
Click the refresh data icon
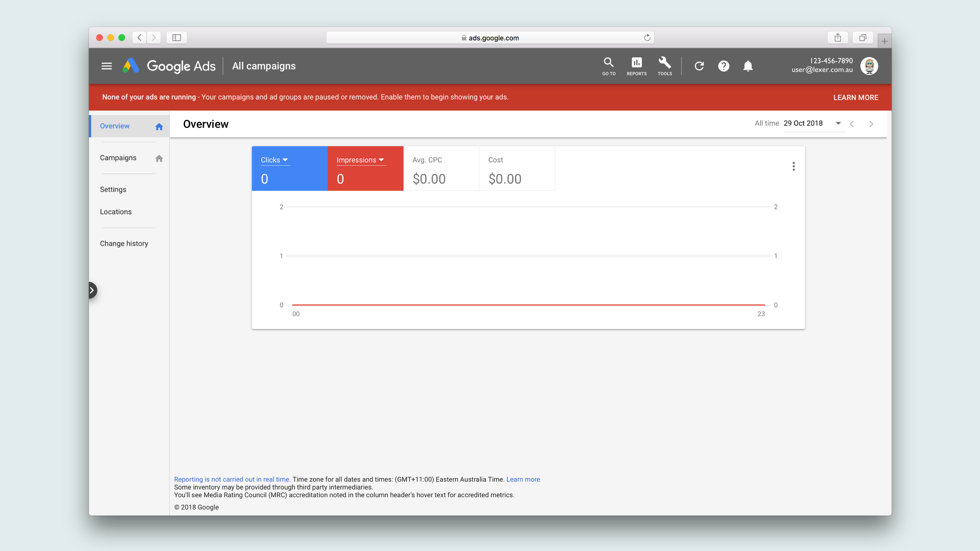point(699,66)
